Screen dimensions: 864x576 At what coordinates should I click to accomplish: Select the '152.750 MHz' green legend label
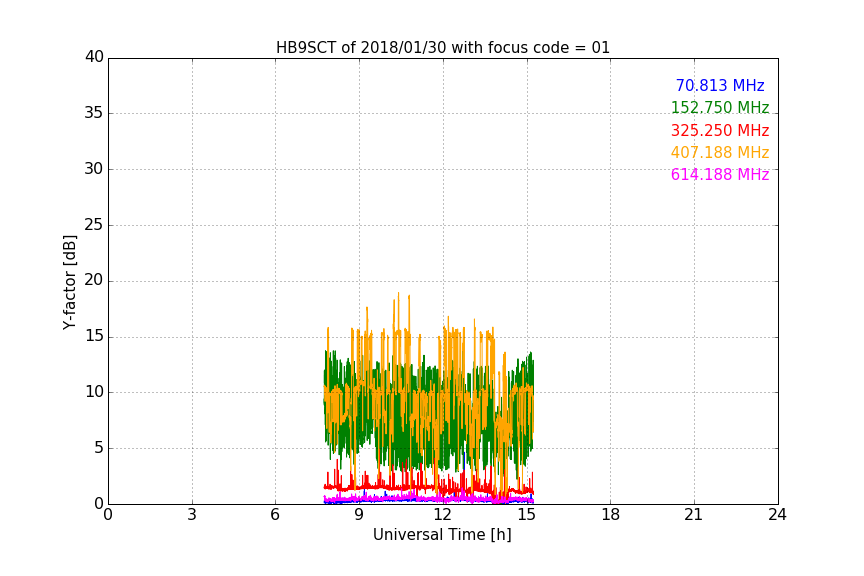[x=720, y=107]
